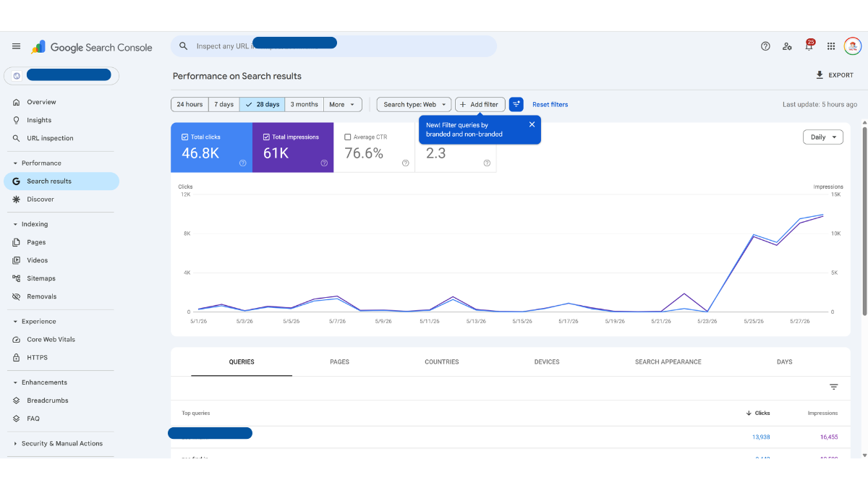Switch to the Devices tab

point(547,362)
